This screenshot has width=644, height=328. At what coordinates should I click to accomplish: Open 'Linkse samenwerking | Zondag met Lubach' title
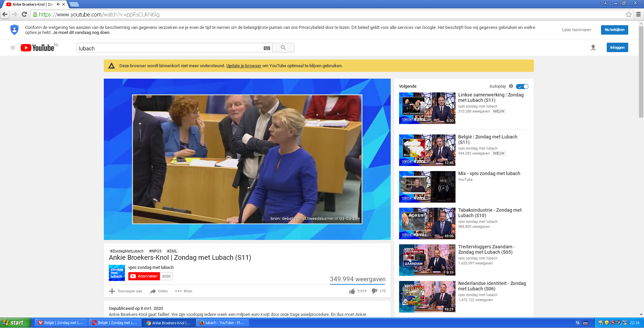pyautogui.click(x=491, y=97)
